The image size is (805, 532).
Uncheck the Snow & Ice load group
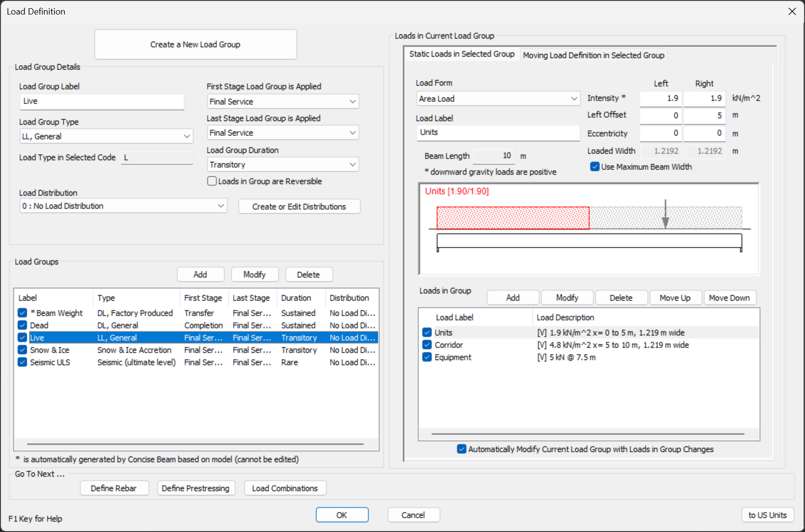click(x=22, y=350)
